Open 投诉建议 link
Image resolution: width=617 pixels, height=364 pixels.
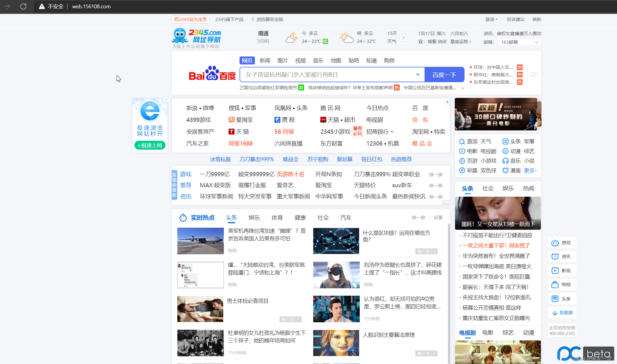[515, 20]
